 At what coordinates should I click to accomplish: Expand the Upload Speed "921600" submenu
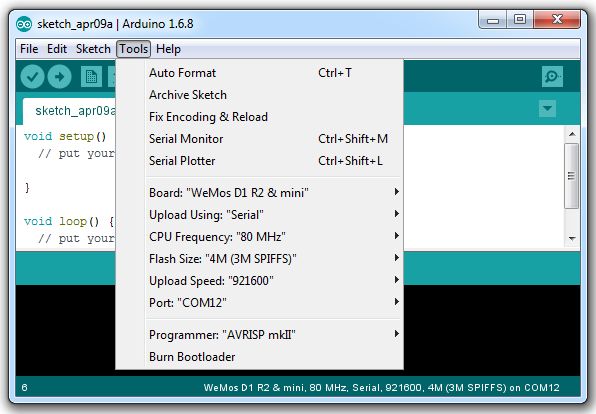coord(259,281)
